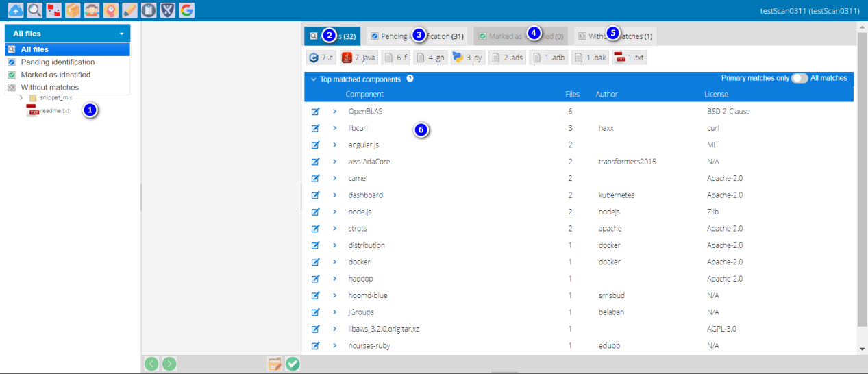Select Pending identification in dropdown list
Image resolution: width=868 pixels, height=374 pixels.
pos(67,62)
